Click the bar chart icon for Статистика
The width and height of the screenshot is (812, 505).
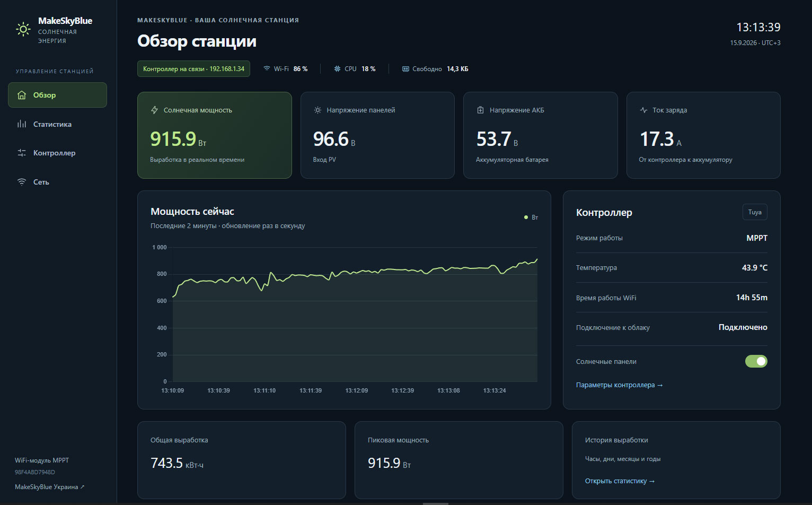pyautogui.click(x=22, y=124)
